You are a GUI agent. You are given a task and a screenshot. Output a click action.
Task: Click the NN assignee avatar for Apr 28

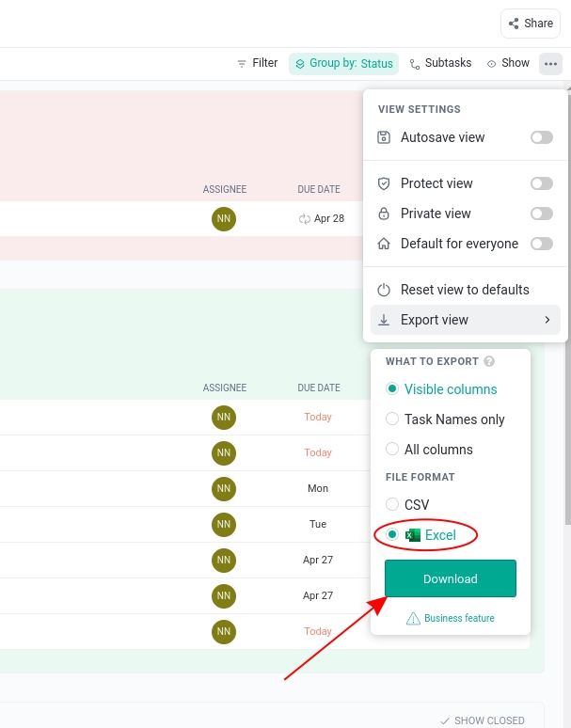point(224,218)
